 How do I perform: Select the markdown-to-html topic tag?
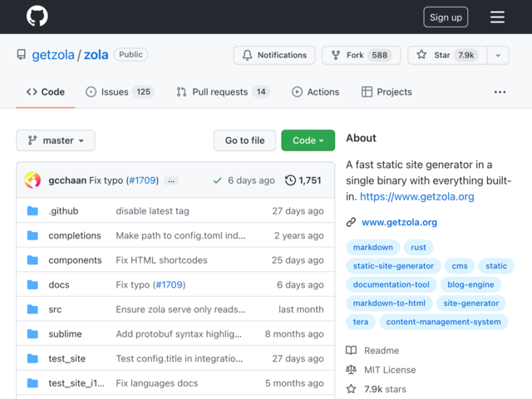tap(389, 303)
